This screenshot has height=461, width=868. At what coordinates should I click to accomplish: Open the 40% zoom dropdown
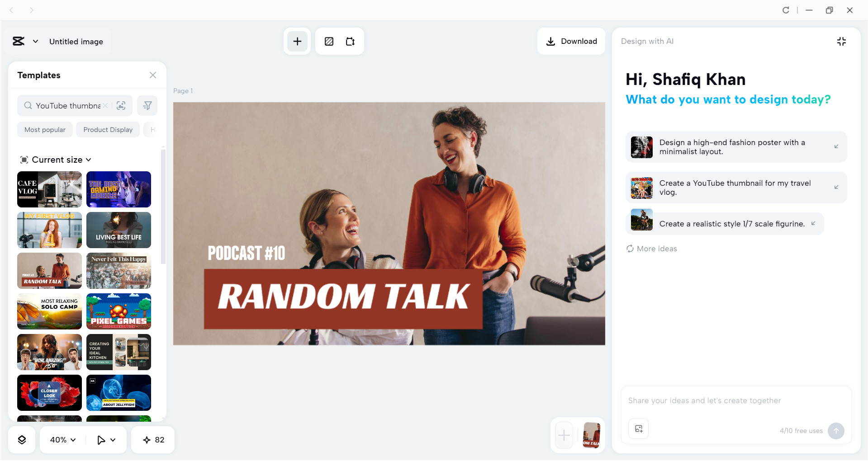(62, 439)
